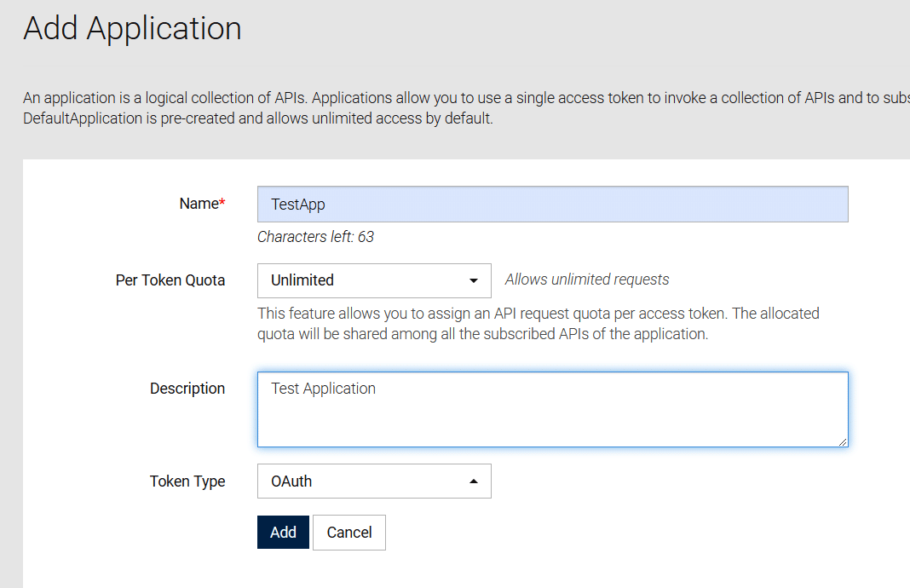Click the Add Application page heading

click(x=132, y=28)
